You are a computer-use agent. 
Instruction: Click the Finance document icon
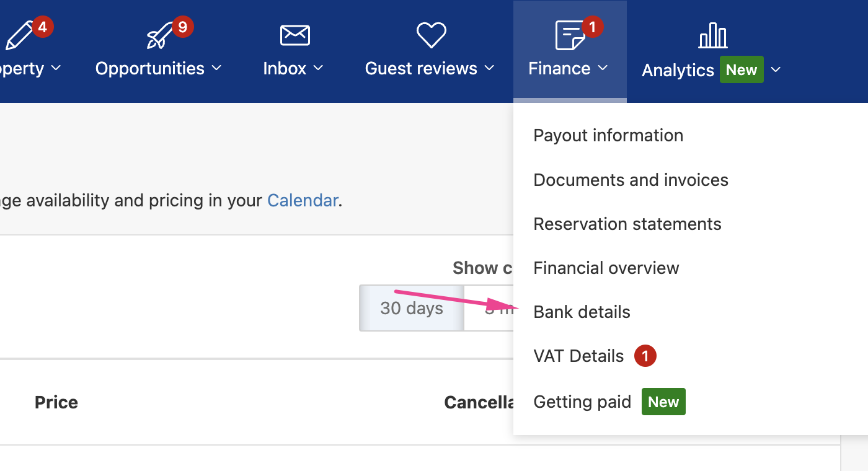(x=569, y=35)
